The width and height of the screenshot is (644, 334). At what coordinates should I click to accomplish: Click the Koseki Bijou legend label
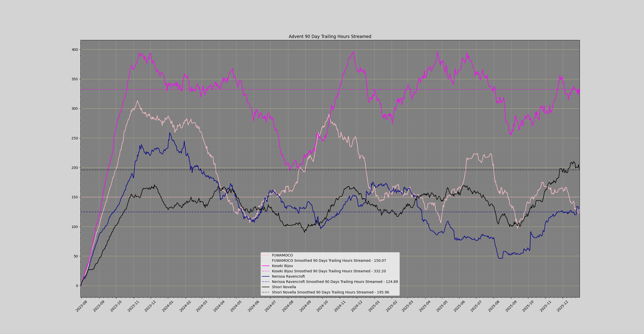click(x=282, y=266)
